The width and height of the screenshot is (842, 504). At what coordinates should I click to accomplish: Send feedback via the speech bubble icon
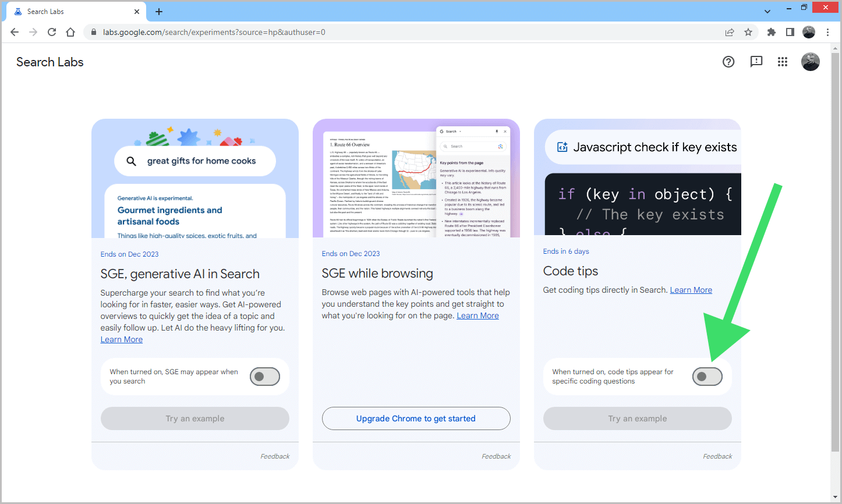coord(756,62)
